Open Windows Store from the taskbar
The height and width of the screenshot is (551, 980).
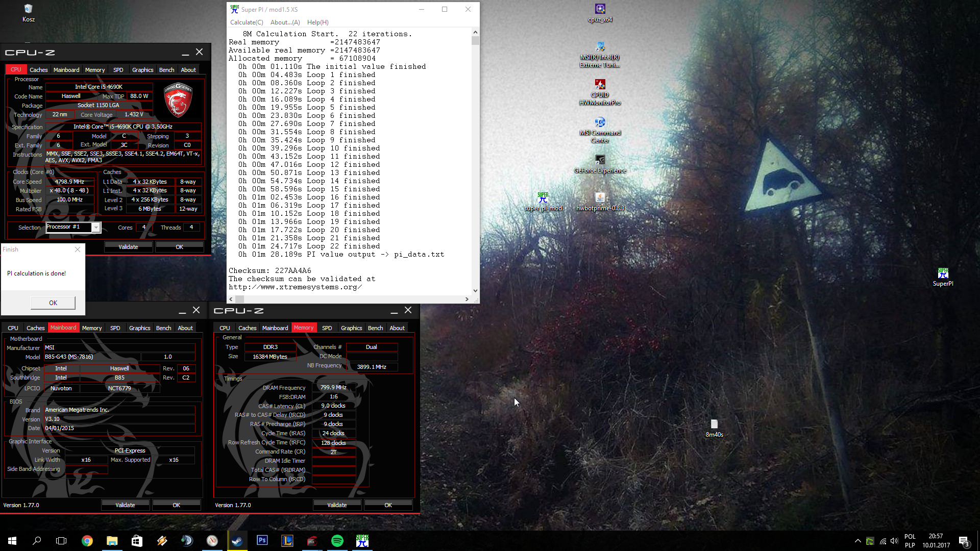click(x=137, y=541)
